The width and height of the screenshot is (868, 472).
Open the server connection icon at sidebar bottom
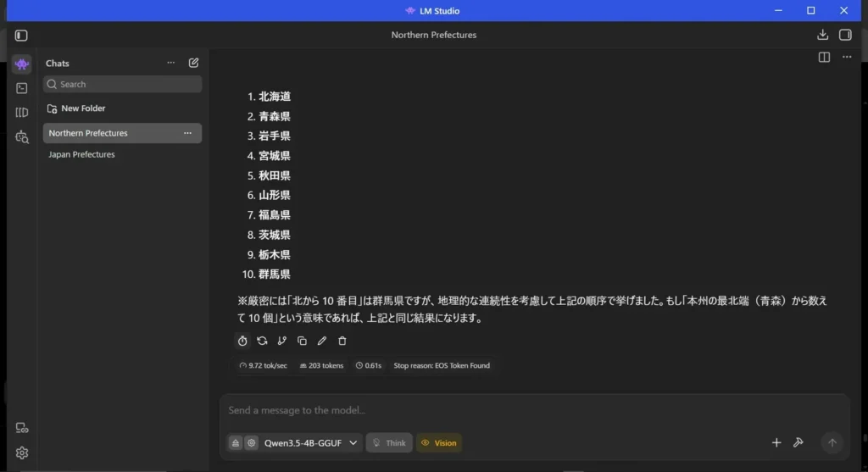pos(21,428)
